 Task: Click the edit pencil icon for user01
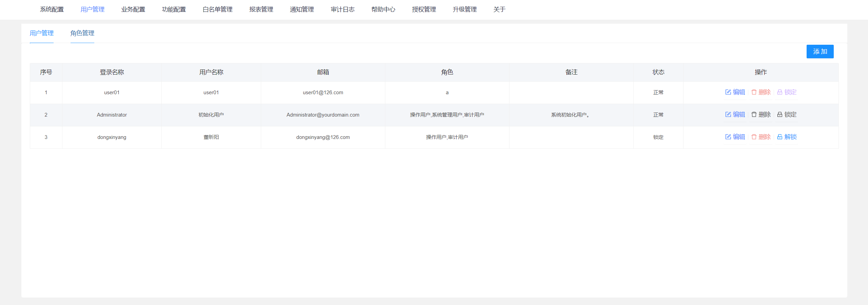click(728, 92)
